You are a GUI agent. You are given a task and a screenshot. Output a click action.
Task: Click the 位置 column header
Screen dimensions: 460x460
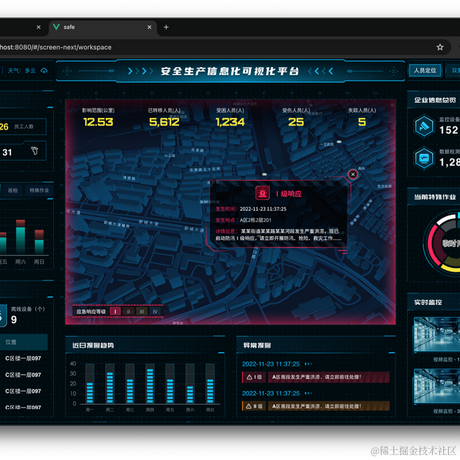(x=11, y=342)
